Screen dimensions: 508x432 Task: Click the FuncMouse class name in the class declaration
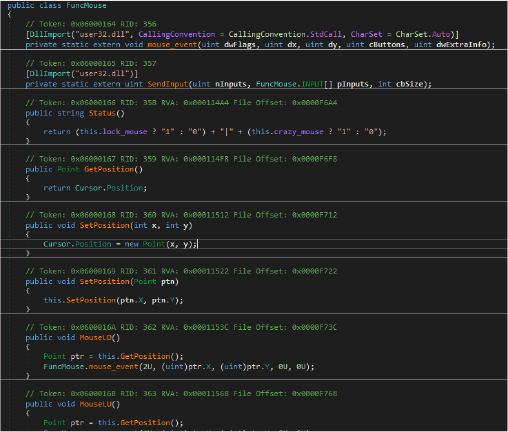[86, 5]
